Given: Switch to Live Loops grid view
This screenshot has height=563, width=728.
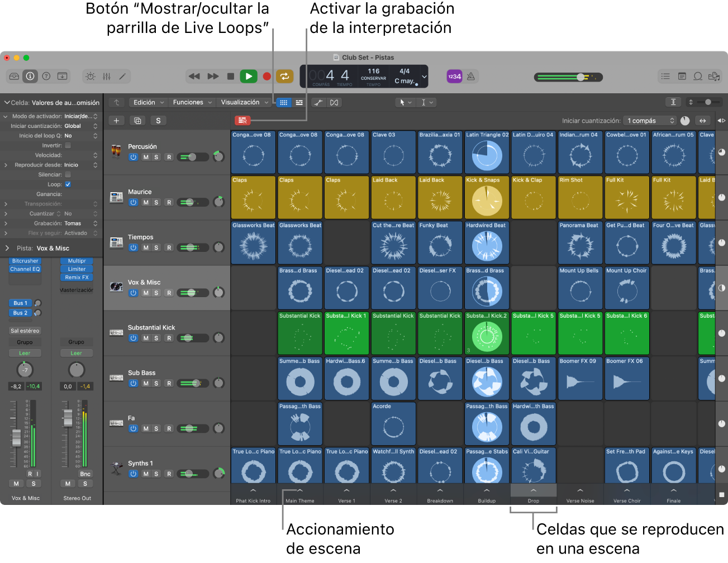Looking at the screenshot, I should (x=284, y=103).
